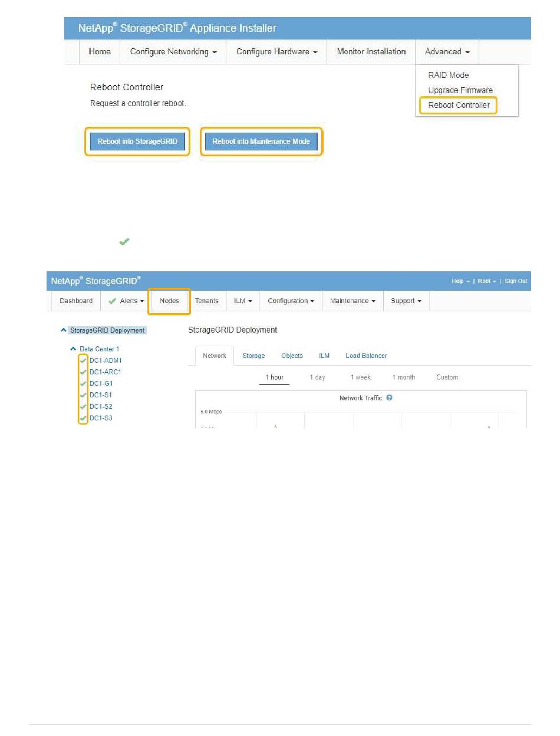Click the Sign Out link
The width and height of the screenshot is (560, 736).
[x=516, y=281]
